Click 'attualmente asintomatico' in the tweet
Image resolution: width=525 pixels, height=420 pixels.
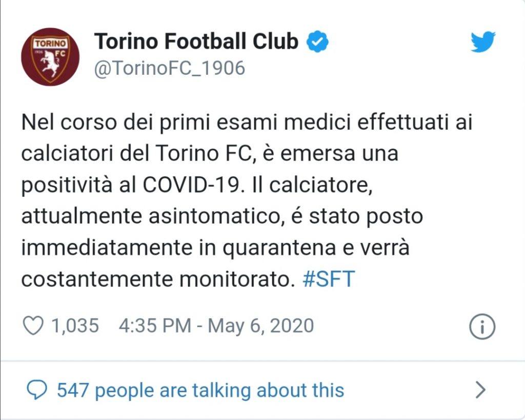[151, 216]
